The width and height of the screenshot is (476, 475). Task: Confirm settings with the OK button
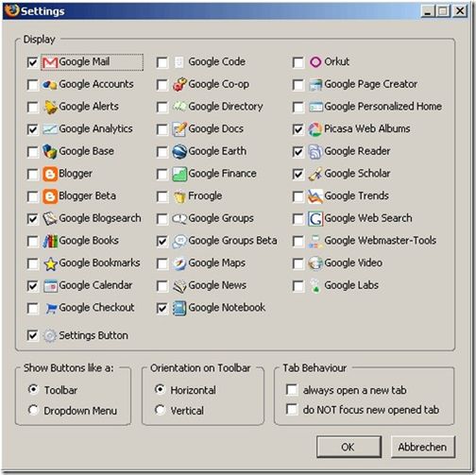click(348, 447)
